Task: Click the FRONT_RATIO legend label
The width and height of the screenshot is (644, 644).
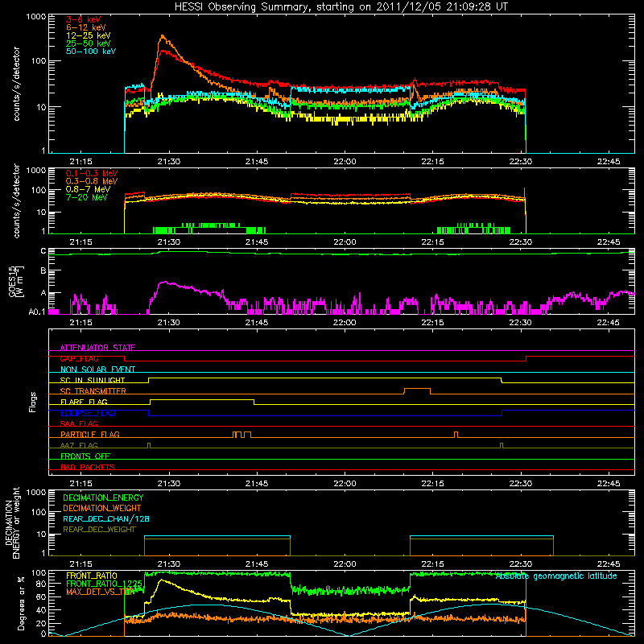Action: point(92,576)
